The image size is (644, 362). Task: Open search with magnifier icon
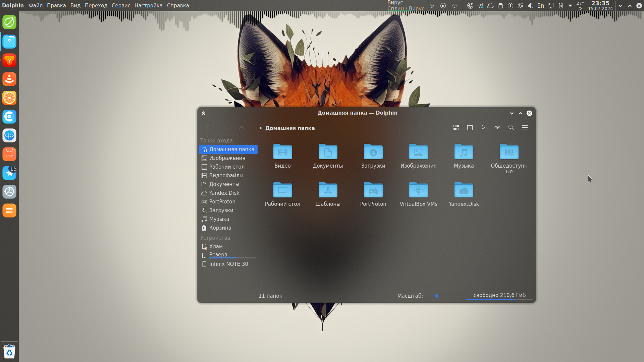pyautogui.click(x=511, y=127)
